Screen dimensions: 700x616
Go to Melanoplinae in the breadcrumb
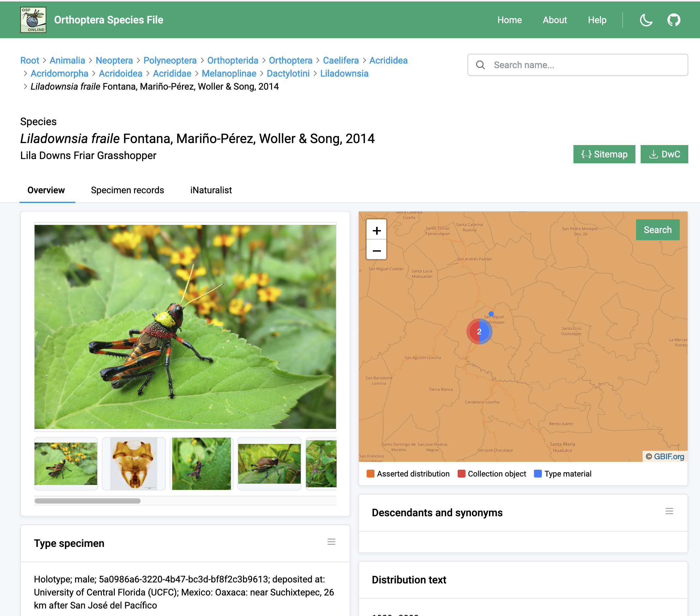click(229, 74)
